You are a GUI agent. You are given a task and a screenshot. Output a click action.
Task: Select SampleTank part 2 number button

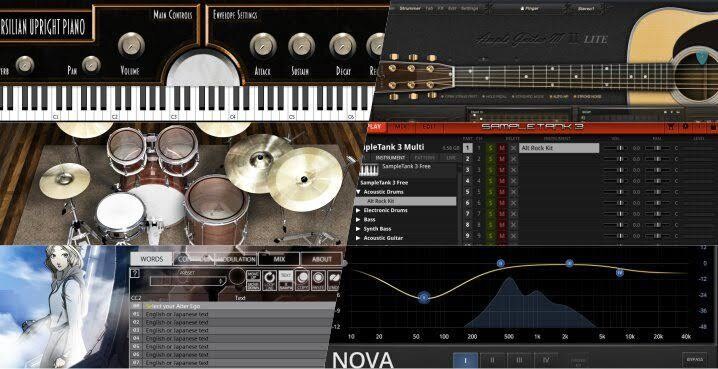point(467,159)
